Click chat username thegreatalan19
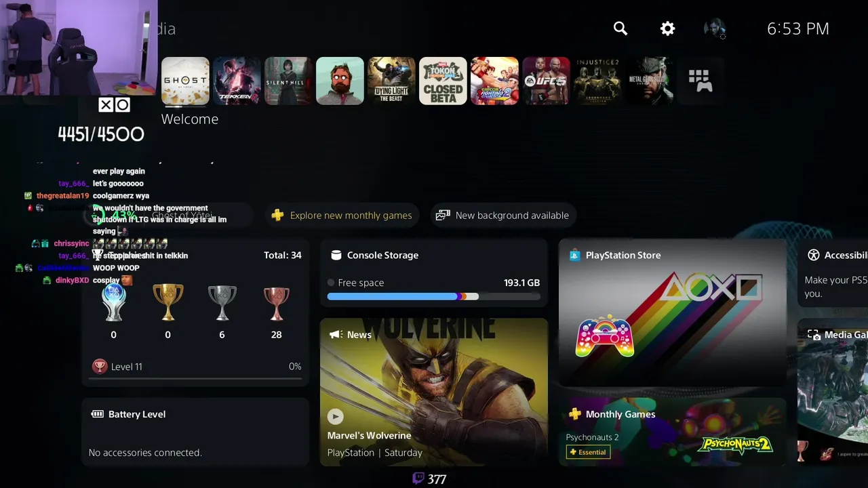 click(x=62, y=196)
